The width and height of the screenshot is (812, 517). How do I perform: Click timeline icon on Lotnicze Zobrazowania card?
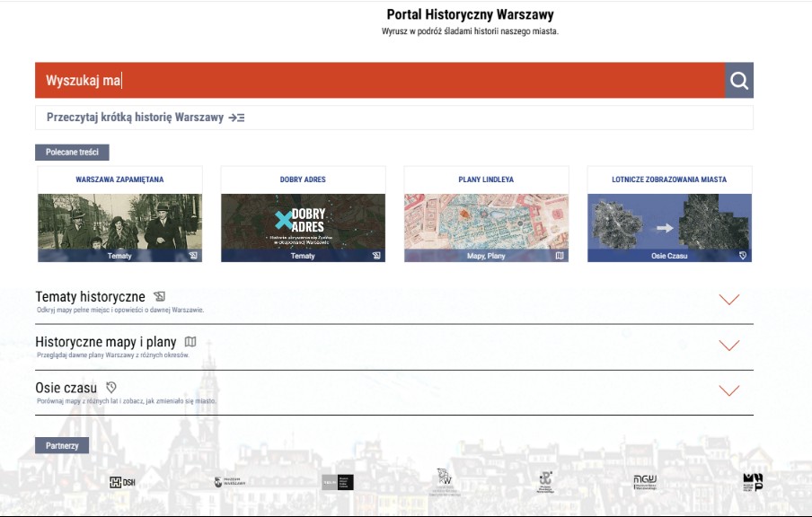(x=743, y=256)
